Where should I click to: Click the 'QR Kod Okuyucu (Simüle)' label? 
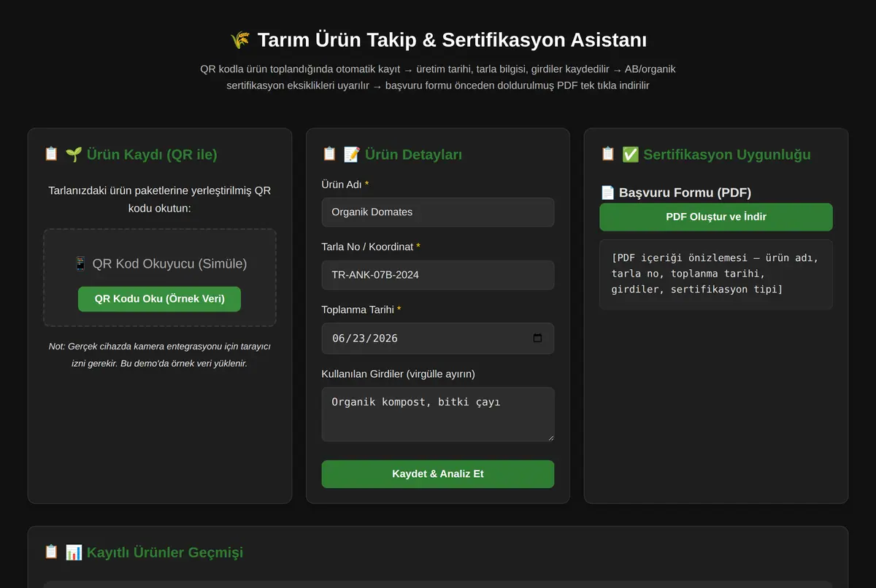(169, 263)
